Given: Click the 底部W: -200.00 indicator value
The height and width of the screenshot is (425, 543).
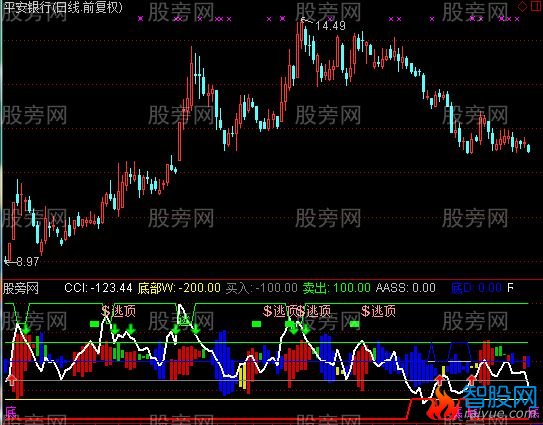Looking at the screenshot, I should [x=179, y=288].
